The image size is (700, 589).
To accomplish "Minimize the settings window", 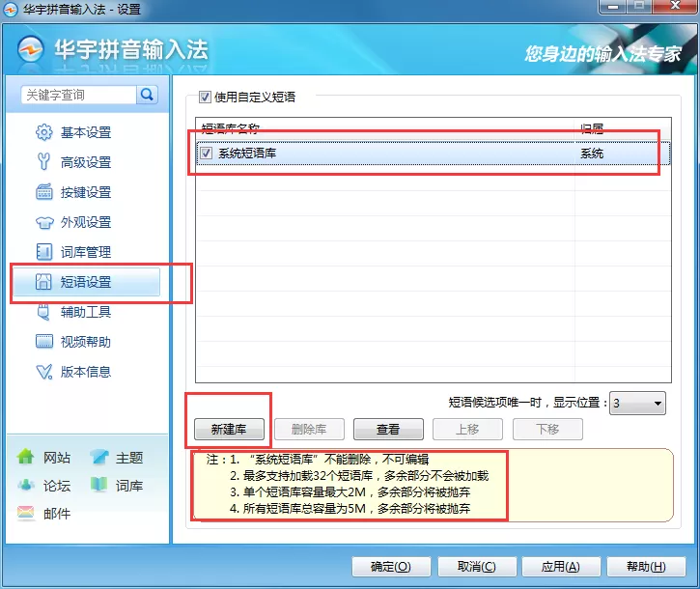I will 613,7.
